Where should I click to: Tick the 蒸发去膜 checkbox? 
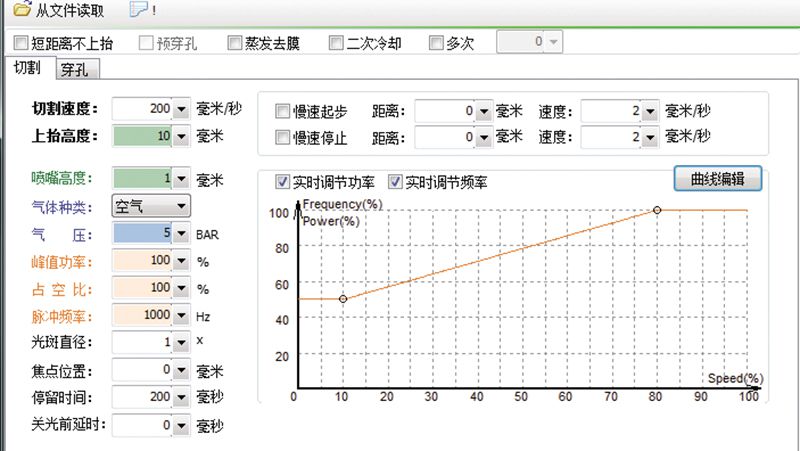[x=235, y=43]
